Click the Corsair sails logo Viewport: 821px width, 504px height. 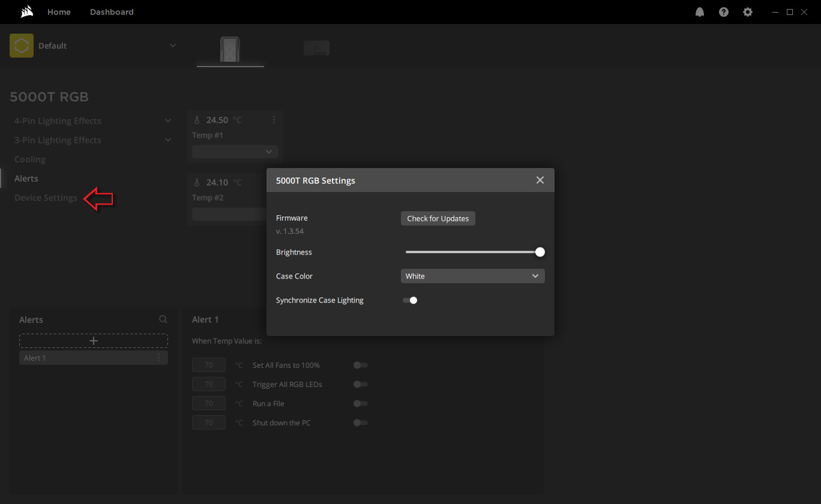tap(26, 12)
